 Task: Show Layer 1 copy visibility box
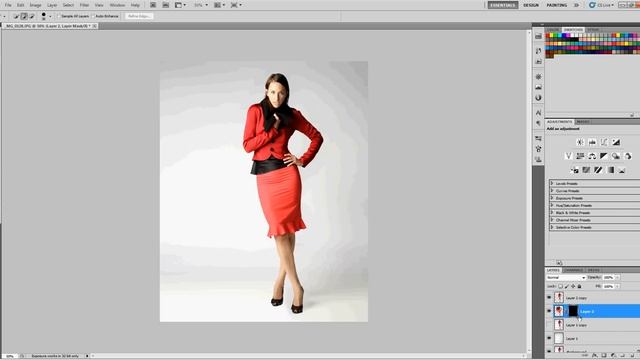click(549, 325)
